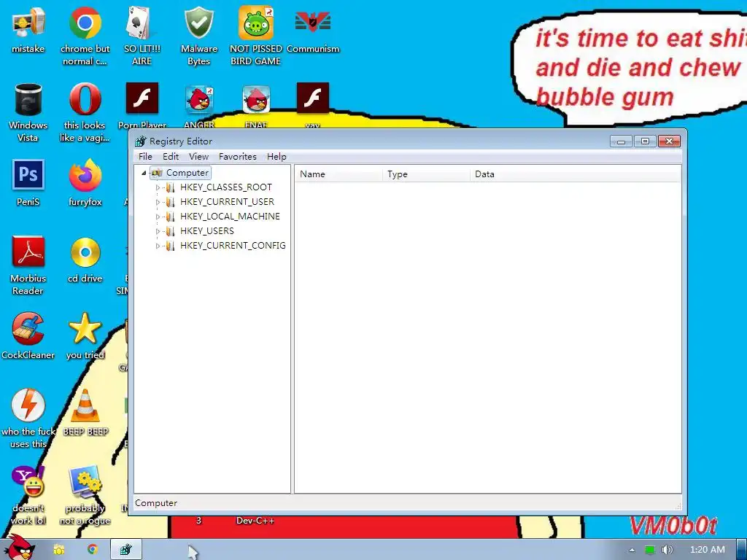
Task: Click the Opera 'this looks like' icon
Action: pyautogui.click(x=85, y=112)
